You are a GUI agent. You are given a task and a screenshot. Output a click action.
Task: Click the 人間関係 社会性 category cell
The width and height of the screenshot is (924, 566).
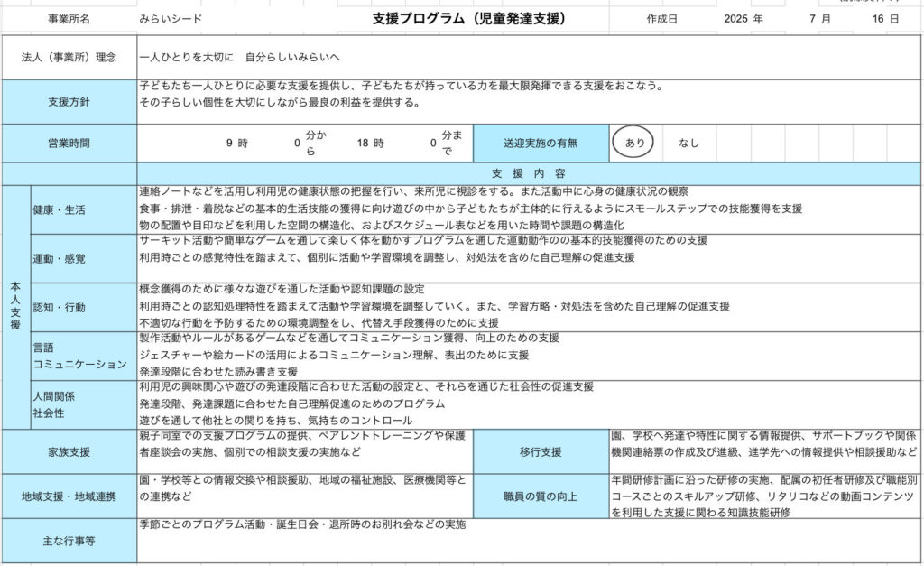click(x=84, y=405)
